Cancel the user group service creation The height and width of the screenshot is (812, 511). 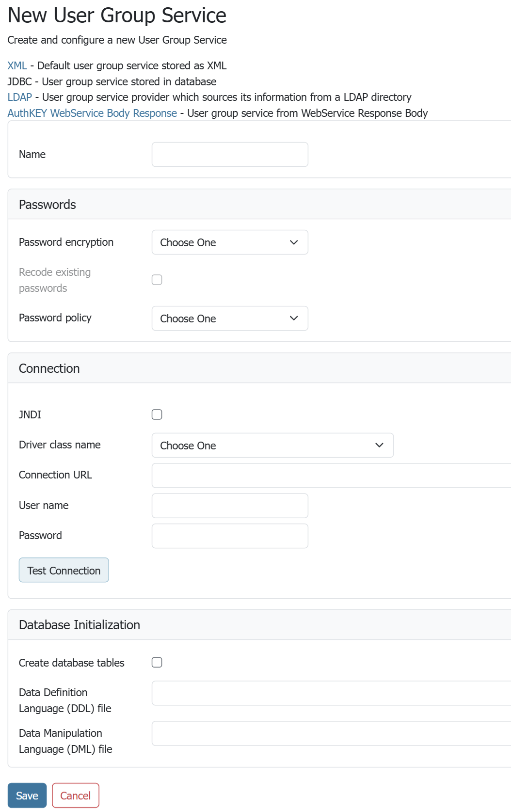tap(75, 796)
